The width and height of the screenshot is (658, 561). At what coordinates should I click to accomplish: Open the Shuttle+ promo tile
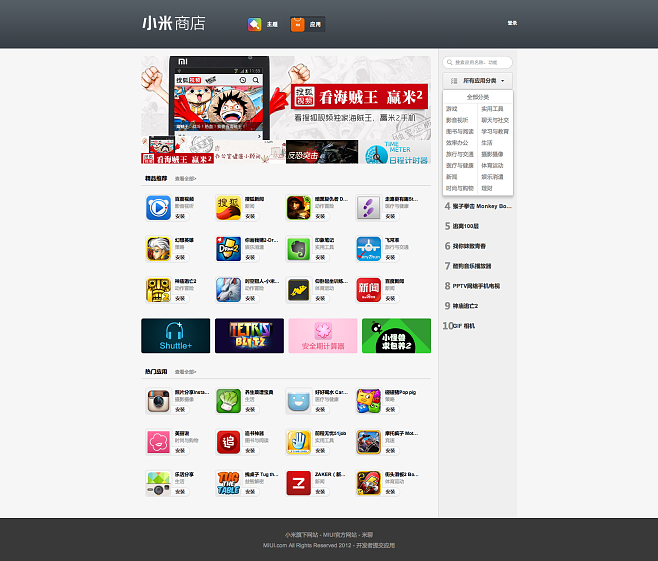click(x=175, y=336)
